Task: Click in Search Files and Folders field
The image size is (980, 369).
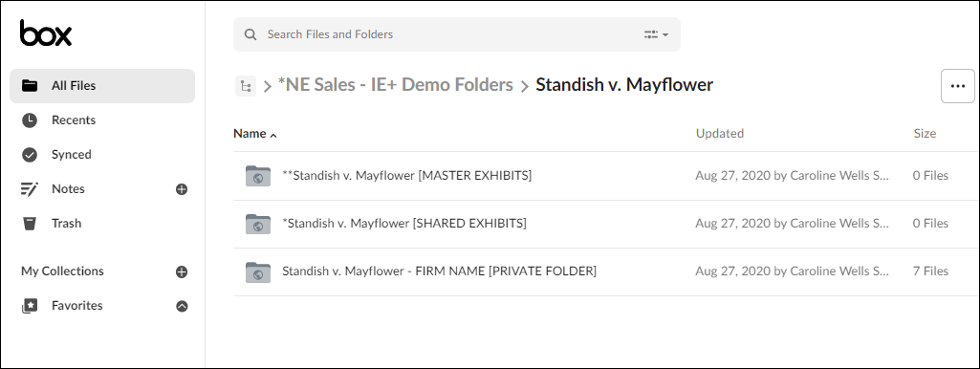Action: click(450, 34)
